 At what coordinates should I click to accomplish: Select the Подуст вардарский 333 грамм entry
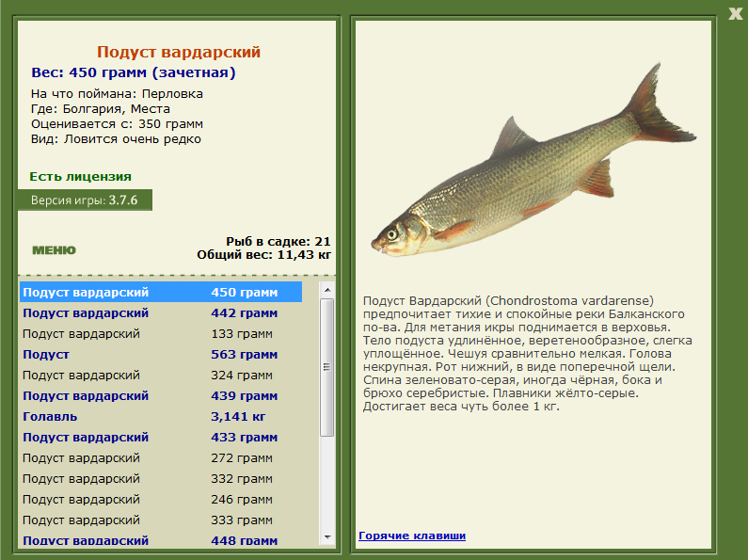161,520
